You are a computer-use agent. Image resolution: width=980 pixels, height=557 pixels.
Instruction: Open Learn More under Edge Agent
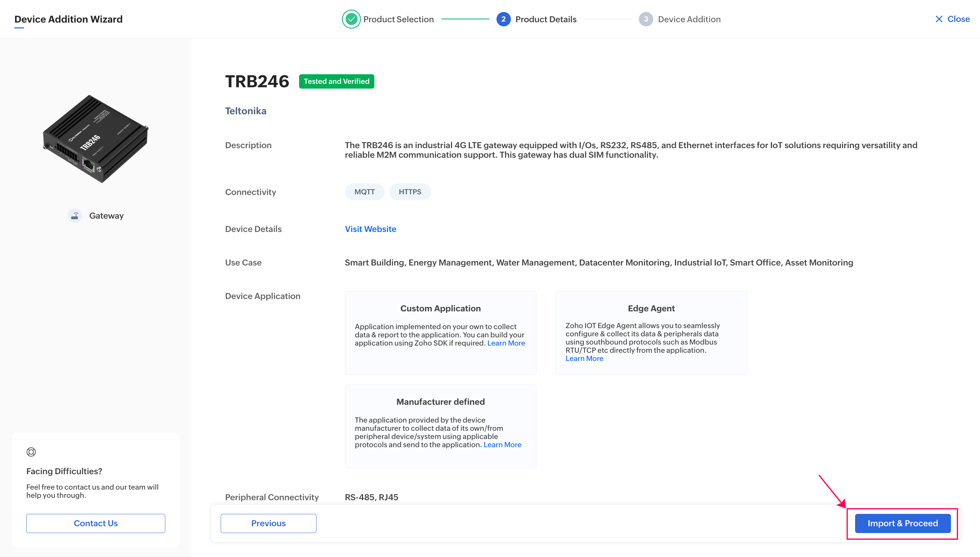tap(584, 359)
